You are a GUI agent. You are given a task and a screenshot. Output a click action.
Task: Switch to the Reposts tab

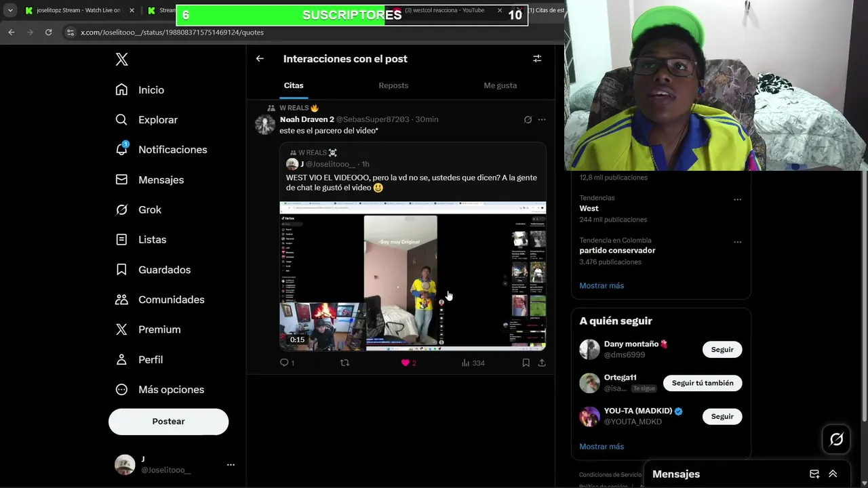pos(393,85)
